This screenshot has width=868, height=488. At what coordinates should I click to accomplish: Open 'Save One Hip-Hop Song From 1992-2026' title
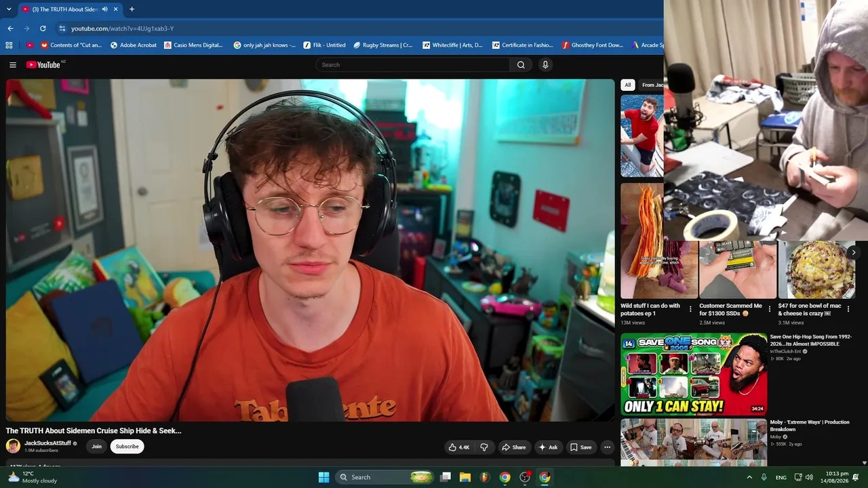pos(810,340)
